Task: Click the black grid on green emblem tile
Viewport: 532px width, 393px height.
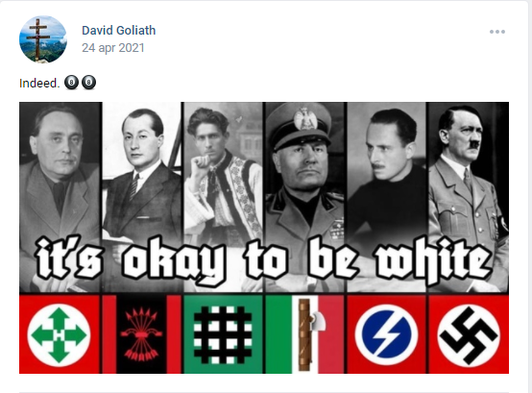Action: point(223,334)
